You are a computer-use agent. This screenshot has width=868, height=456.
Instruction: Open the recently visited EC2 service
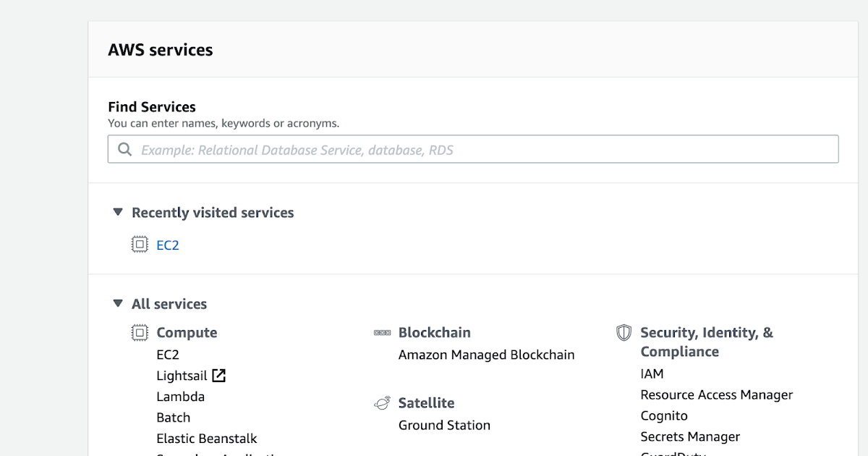(167, 245)
